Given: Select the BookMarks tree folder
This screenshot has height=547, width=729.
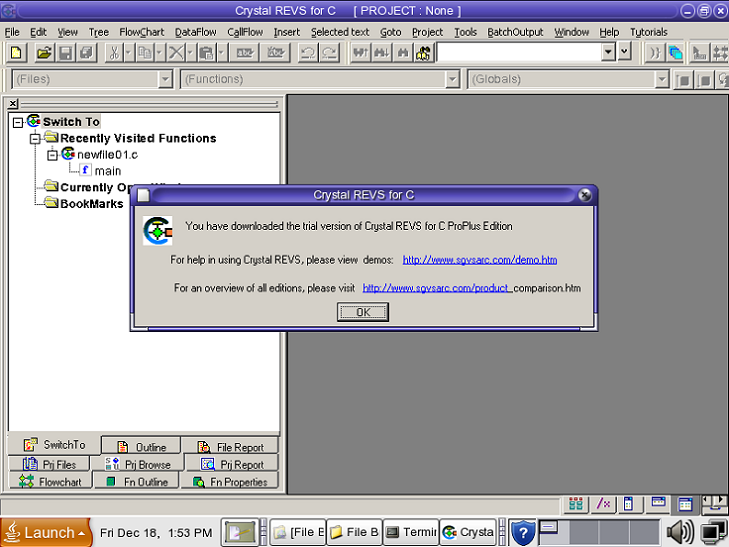Looking at the screenshot, I should click(x=92, y=204).
